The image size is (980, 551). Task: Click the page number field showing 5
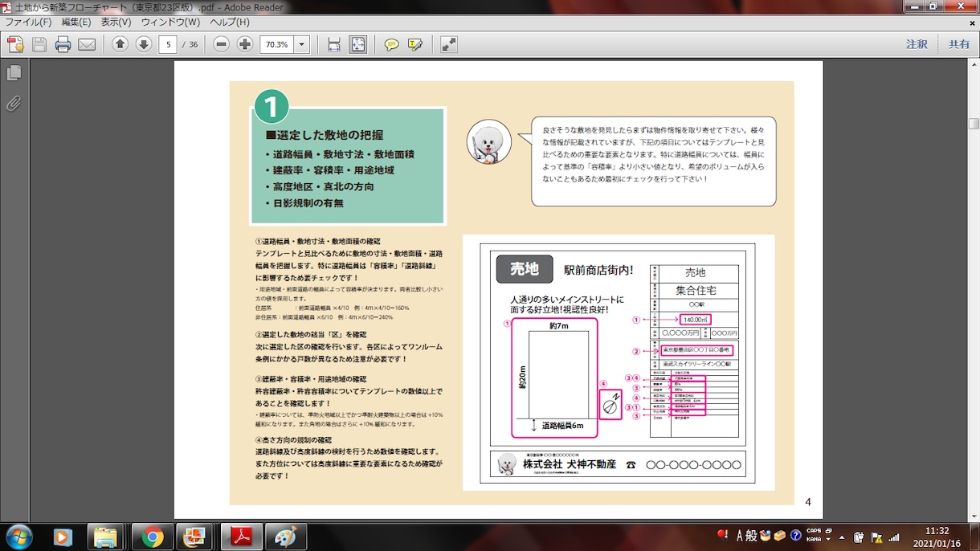(168, 44)
